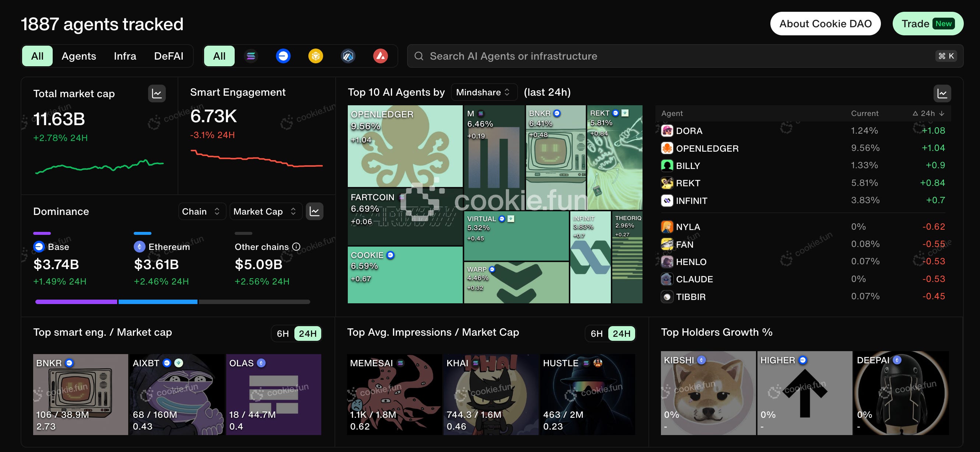The image size is (980, 452).
Task: Open Dominance chart icon
Action: click(x=314, y=211)
